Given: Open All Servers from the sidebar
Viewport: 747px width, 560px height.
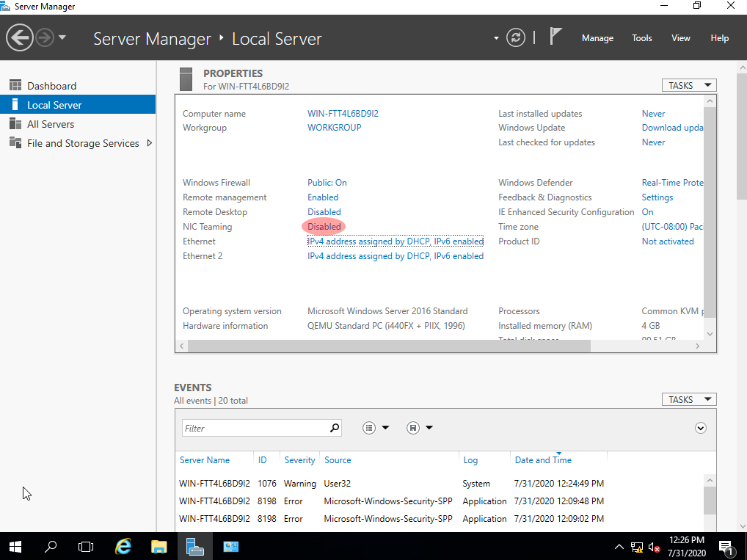Looking at the screenshot, I should click(x=51, y=123).
